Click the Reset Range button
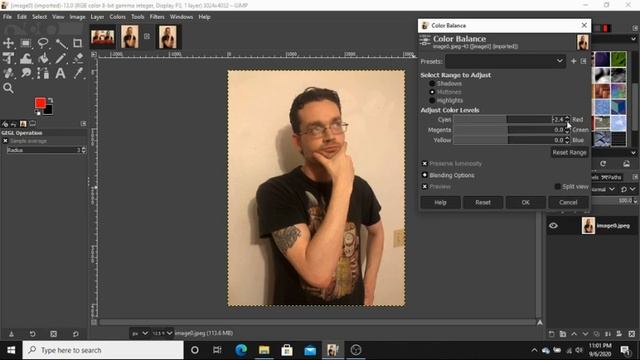This screenshot has width=640, height=360. pos(569,152)
